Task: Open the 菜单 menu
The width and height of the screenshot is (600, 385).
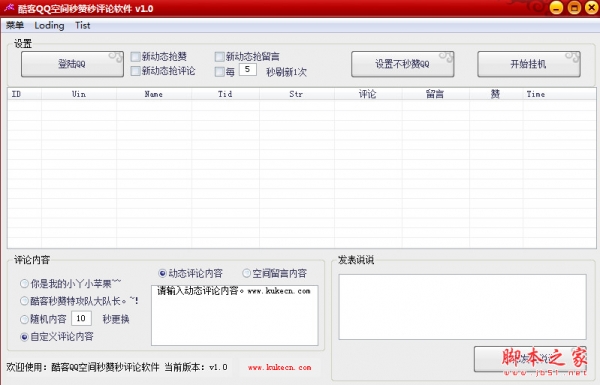Action: pyautogui.click(x=15, y=25)
